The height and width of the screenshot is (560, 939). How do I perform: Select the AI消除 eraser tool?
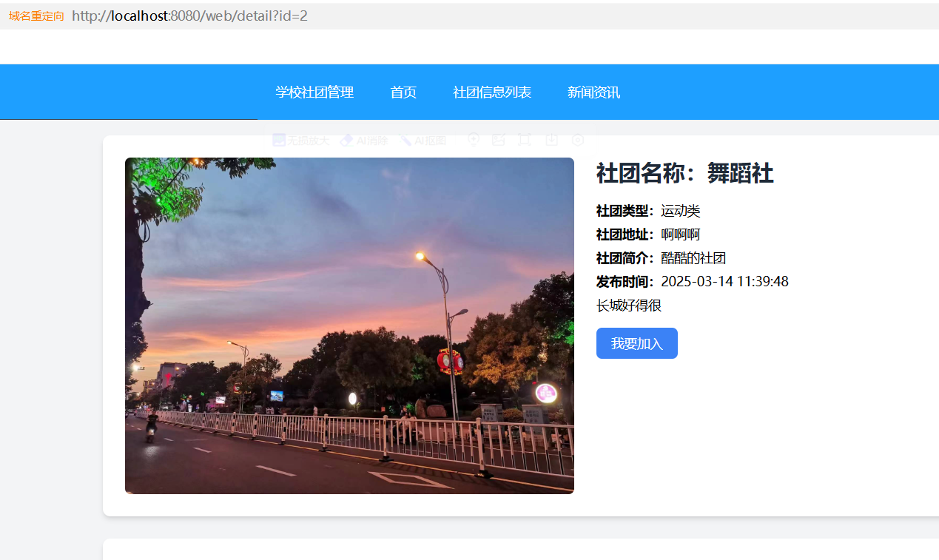363,140
